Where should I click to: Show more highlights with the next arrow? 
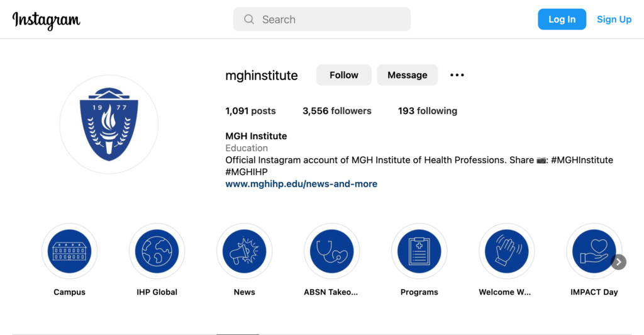pos(619,262)
